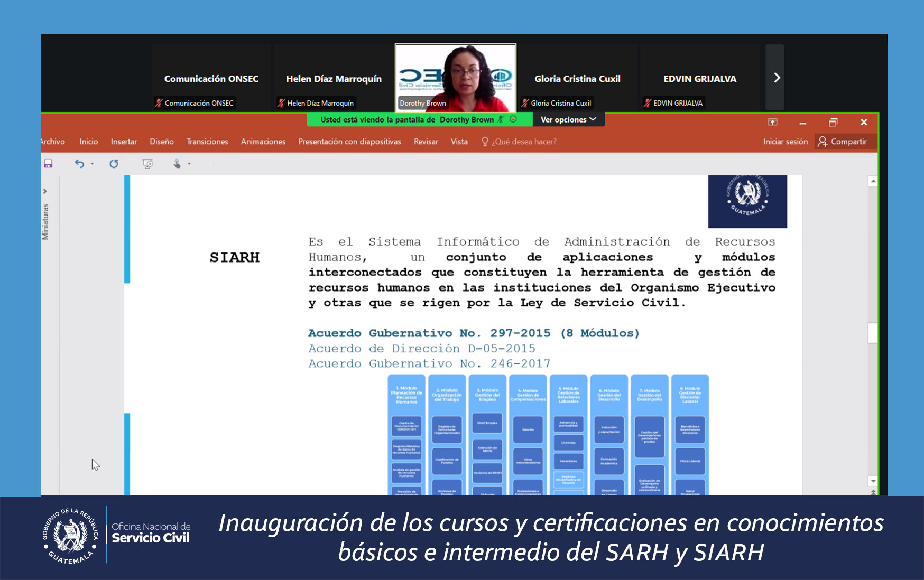Image resolution: width=924 pixels, height=580 pixels.
Task: Click Comunicación ONSEC muted microphone icon
Action: [159, 103]
